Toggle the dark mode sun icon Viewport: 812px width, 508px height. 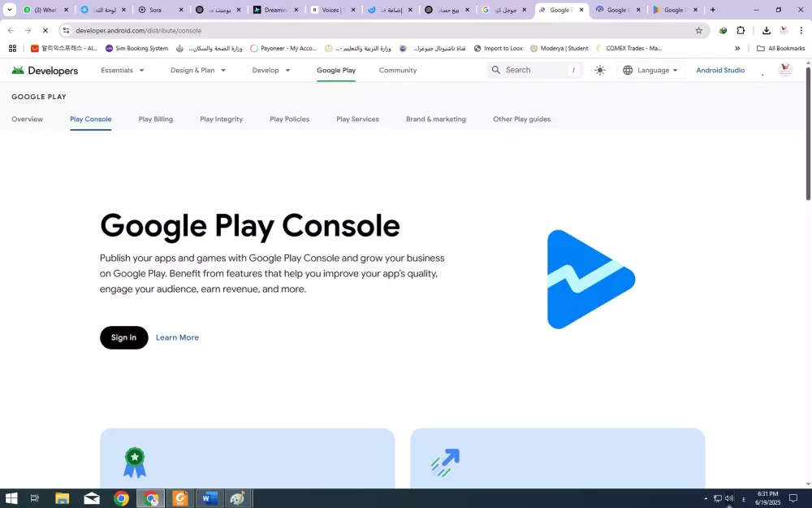tap(599, 70)
